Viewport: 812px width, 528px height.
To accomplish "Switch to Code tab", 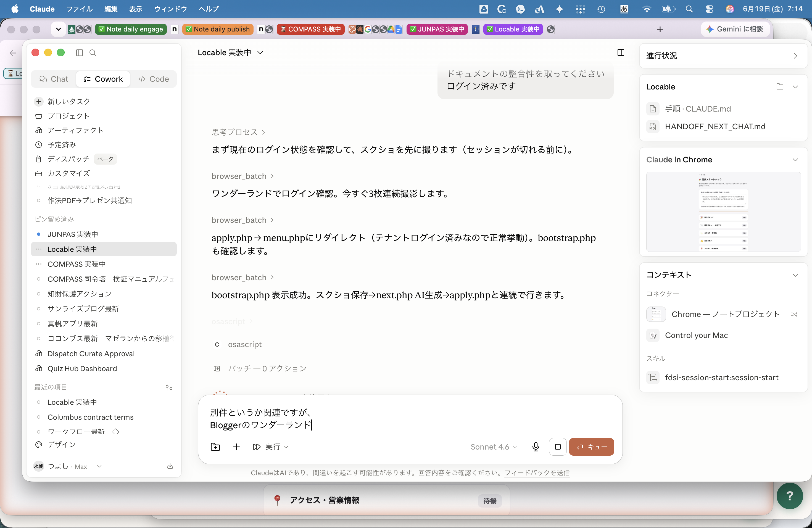I will (x=153, y=79).
